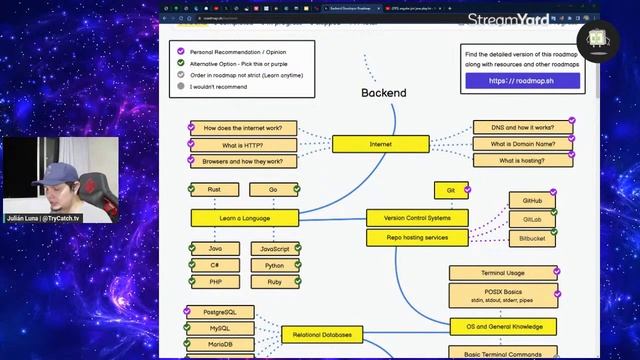Select the Git subtopic box
The width and height of the screenshot is (640, 360).
coord(451,191)
